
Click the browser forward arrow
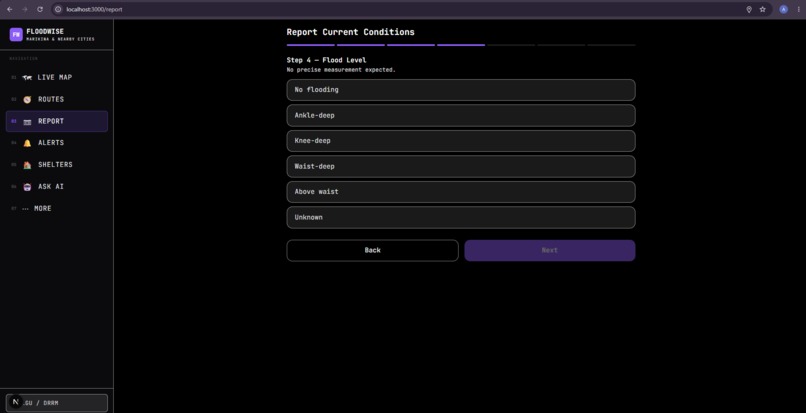pyautogui.click(x=25, y=9)
